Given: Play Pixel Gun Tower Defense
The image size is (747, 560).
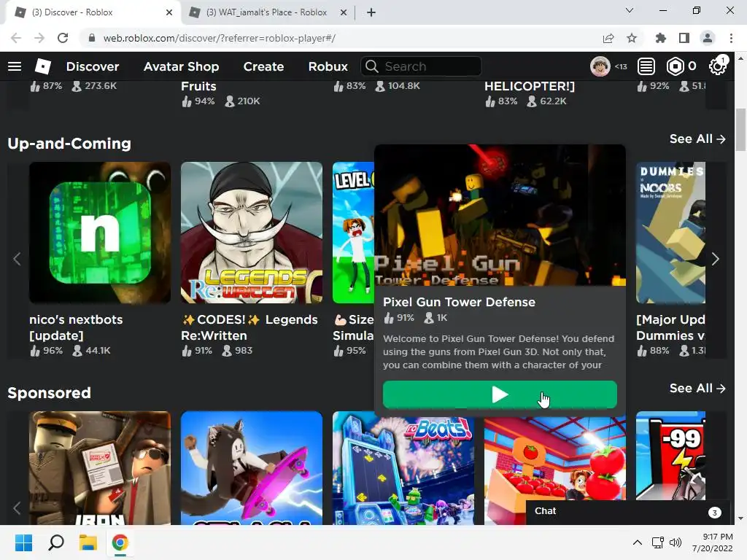Looking at the screenshot, I should pyautogui.click(x=500, y=394).
